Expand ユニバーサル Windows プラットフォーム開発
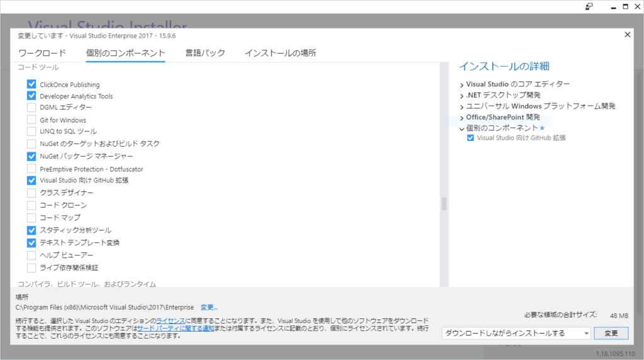Viewport: 644px width, 360px height. tap(462, 107)
